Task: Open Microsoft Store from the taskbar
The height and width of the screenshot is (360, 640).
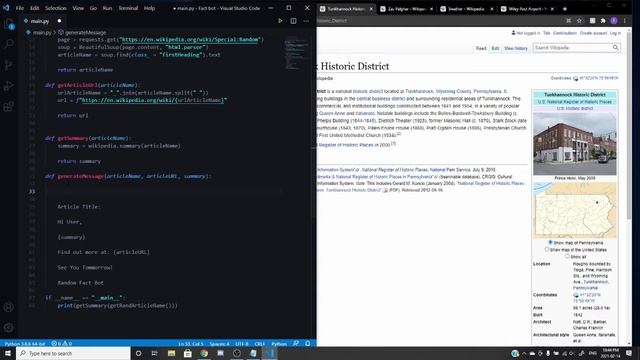Action: click(187, 353)
